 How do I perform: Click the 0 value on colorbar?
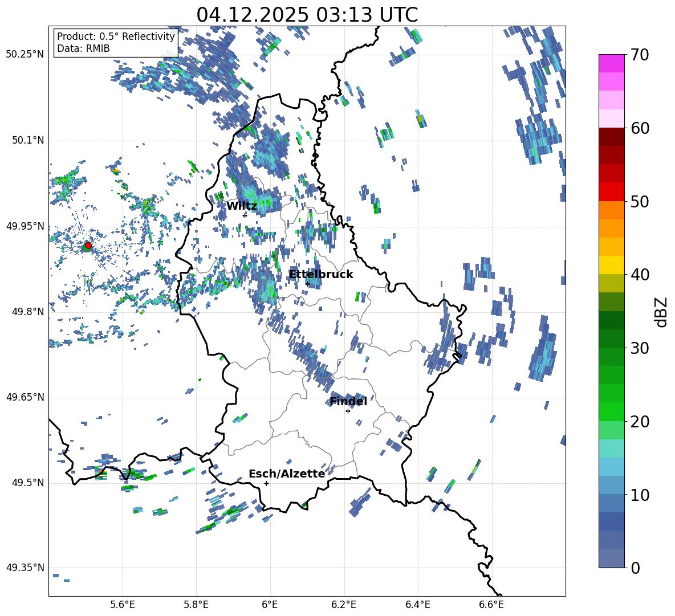(635, 568)
